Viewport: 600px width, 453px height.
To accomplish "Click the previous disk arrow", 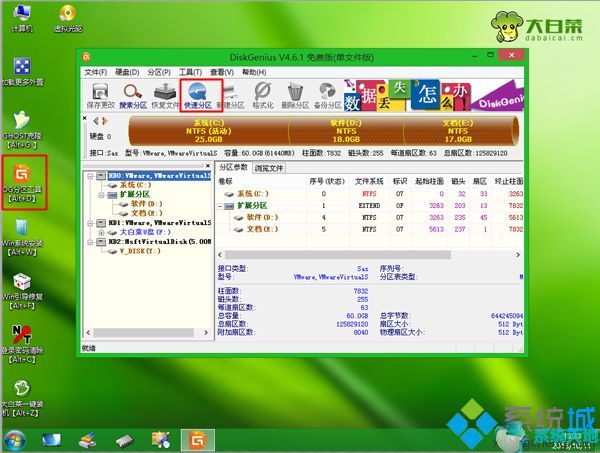I will (96, 121).
